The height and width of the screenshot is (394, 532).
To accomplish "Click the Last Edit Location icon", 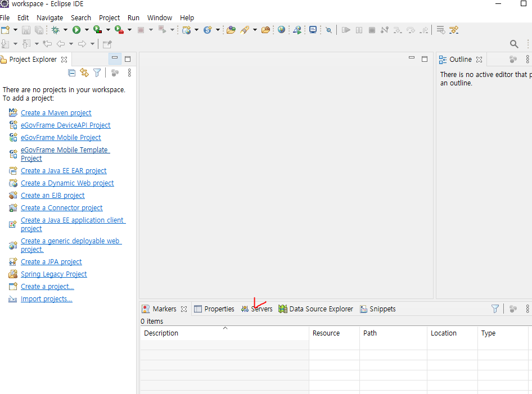I will click(47, 44).
